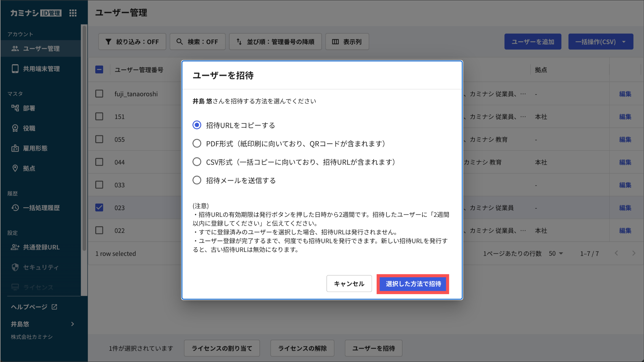The width and height of the screenshot is (644, 362).
Task: Open the 共通登録URL menu item
Action: (41, 247)
